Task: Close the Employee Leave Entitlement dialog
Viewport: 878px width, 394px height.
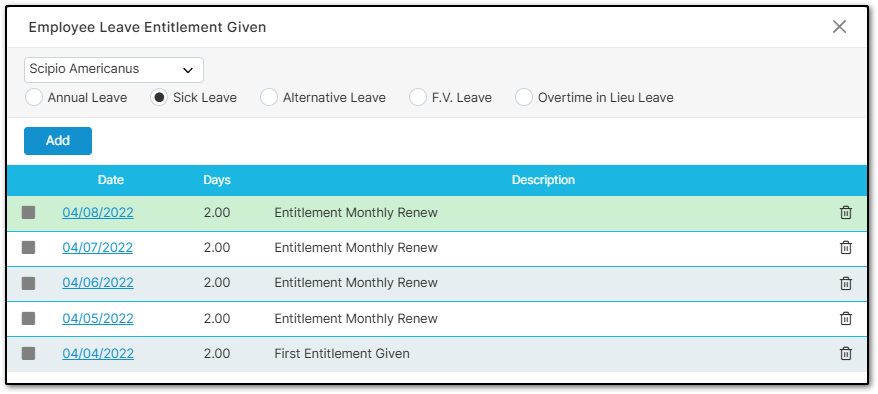Action: coord(839,27)
